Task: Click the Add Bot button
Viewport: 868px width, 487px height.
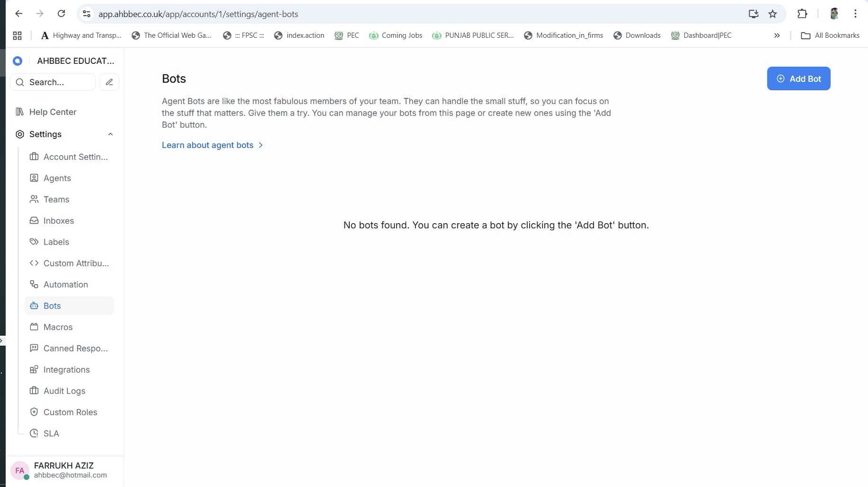Action: [x=798, y=78]
